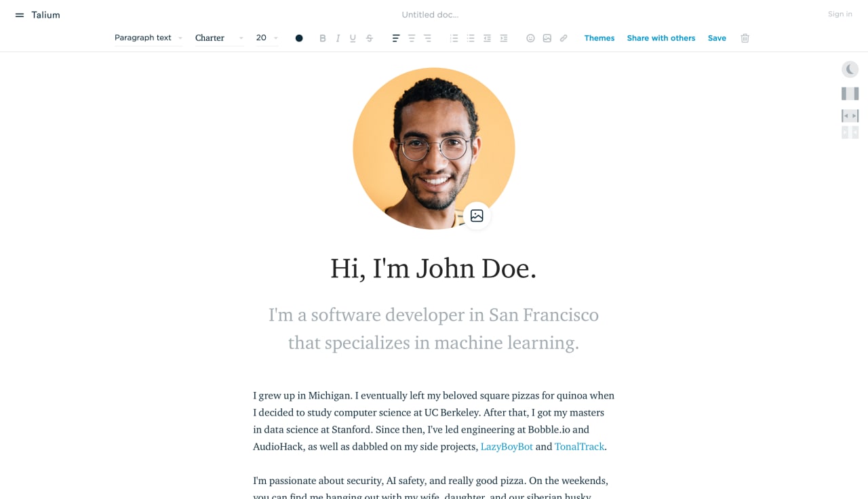Click the subtitle "I'm a software developer in San Francisco"
Screen dimensions: 868x499
(433, 315)
